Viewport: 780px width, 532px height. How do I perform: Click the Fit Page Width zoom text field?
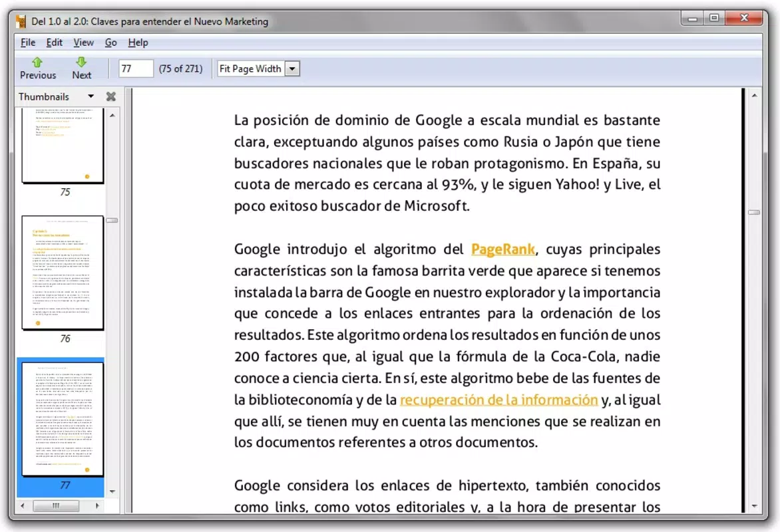tap(251, 68)
